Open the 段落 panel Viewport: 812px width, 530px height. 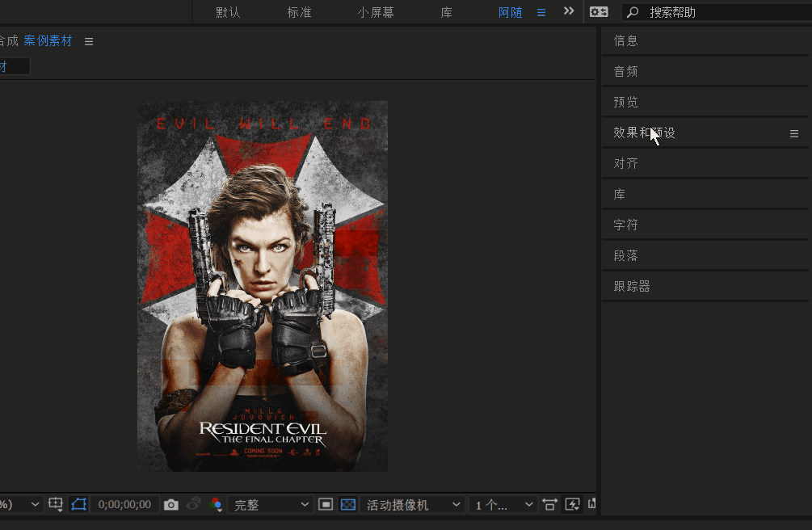click(705, 255)
